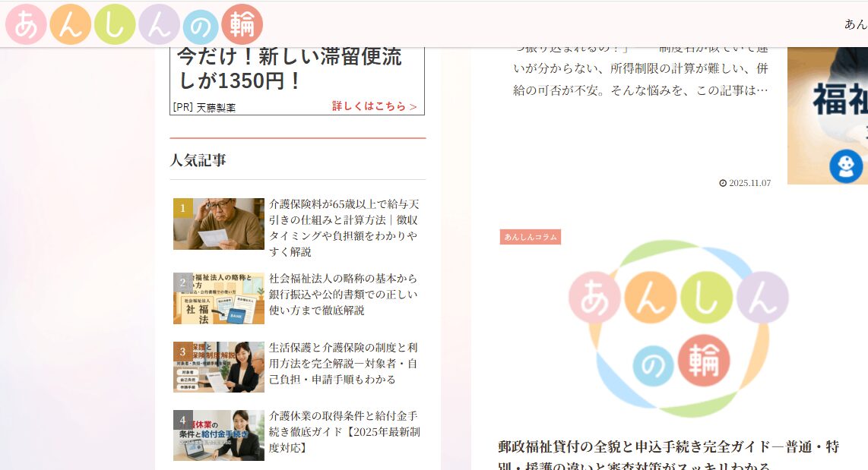The image size is (868, 470).
Task: Open the rank 1 elderly man thumbnail
Action: [219, 224]
